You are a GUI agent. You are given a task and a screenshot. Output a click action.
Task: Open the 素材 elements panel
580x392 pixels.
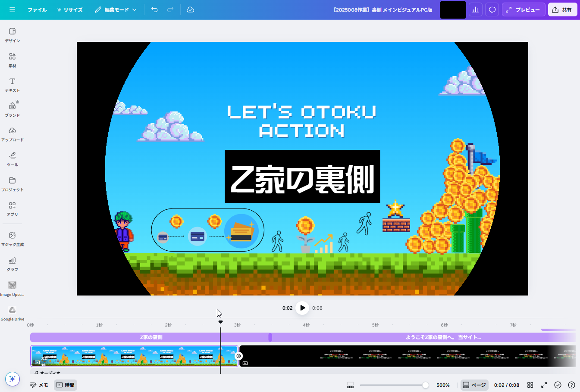(13, 60)
